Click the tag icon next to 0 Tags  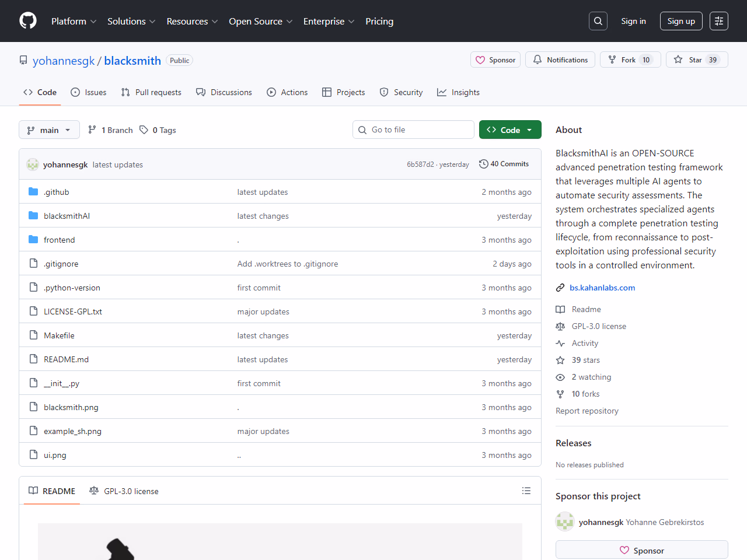[144, 130]
